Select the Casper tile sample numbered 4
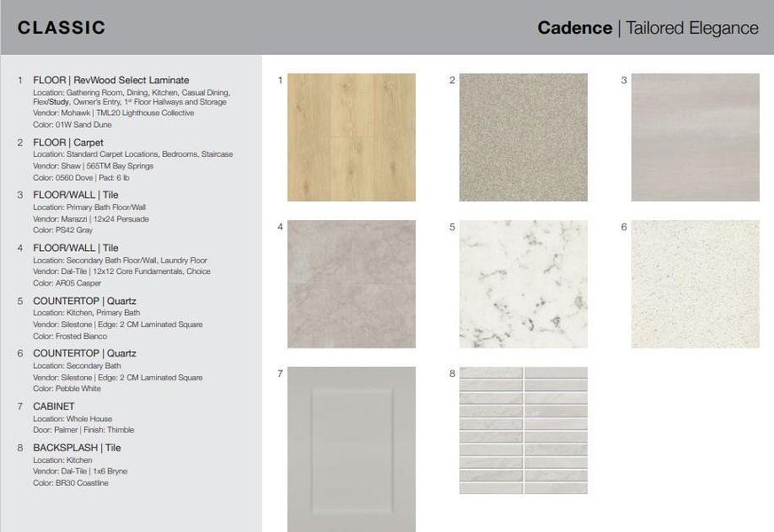 click(351, 284)
